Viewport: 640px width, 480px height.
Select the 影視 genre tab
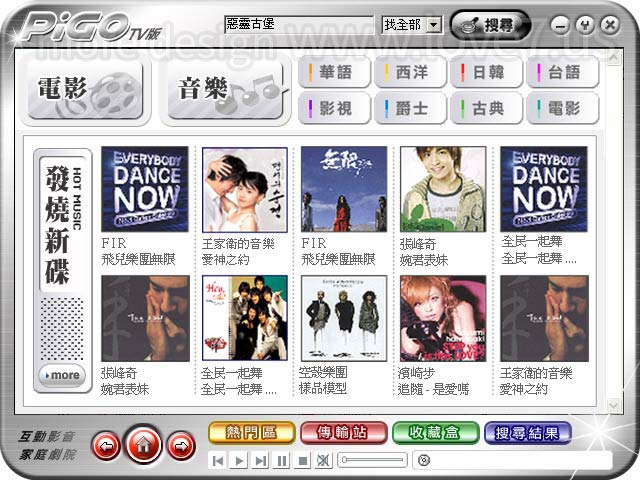334,109
